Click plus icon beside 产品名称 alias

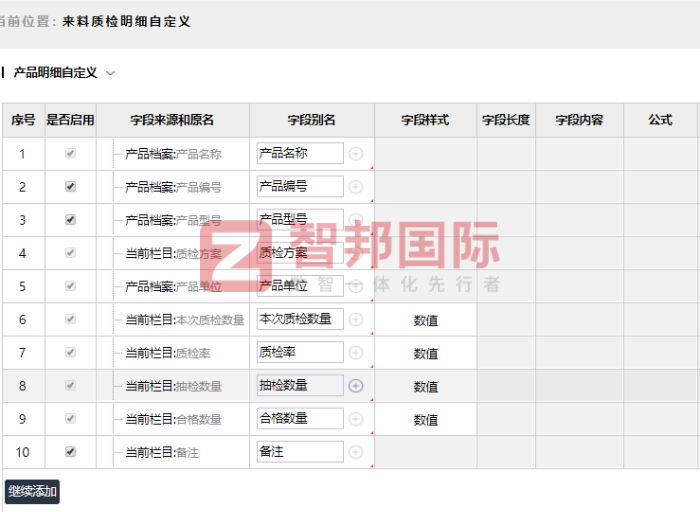[356, 154]
